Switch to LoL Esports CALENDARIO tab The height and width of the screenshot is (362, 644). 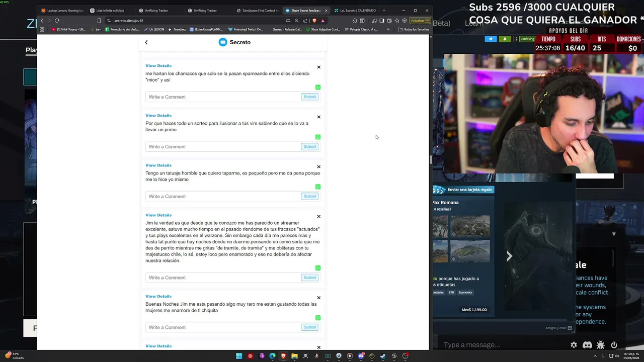[355, 11]
